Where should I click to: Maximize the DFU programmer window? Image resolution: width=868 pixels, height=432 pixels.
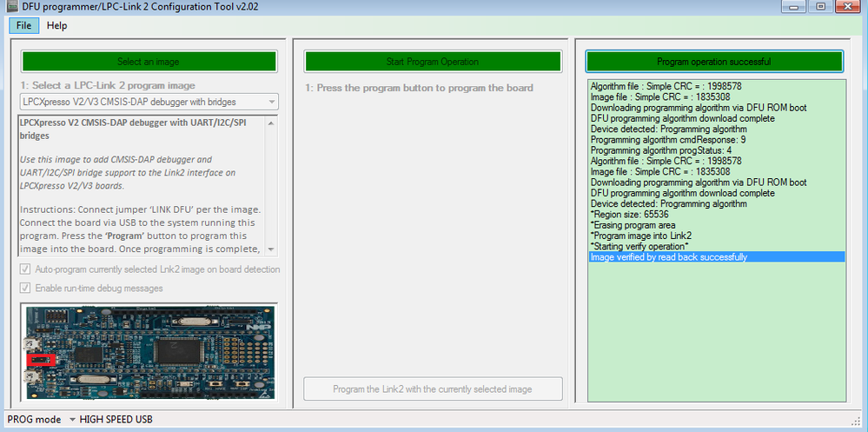[x=821, y=7]
